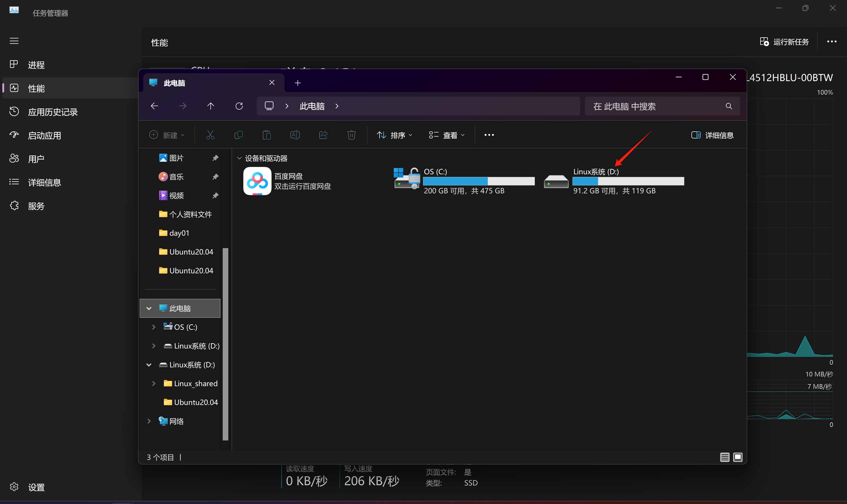Open the Sort dropdown menu
Viewport: 847px width, 504px height.
[394, 135]
